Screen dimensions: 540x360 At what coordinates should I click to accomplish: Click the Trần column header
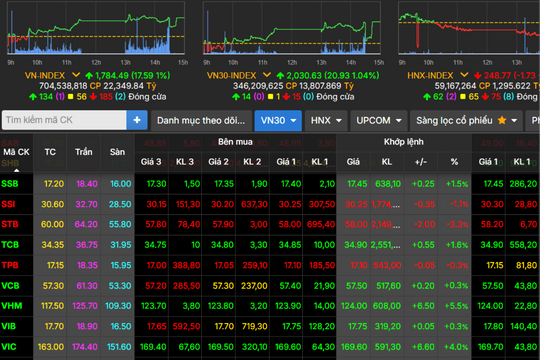point(84,152)
